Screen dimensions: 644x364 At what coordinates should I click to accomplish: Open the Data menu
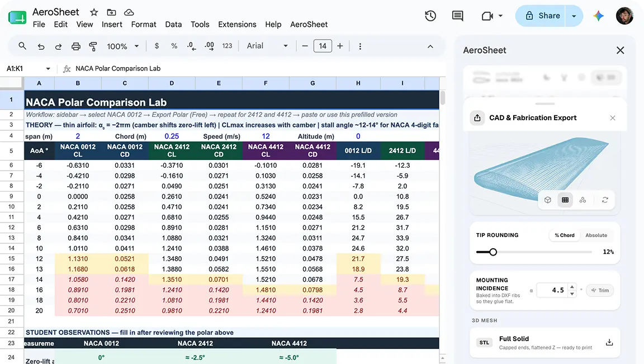pyautogui.click(x=173, y=24)
